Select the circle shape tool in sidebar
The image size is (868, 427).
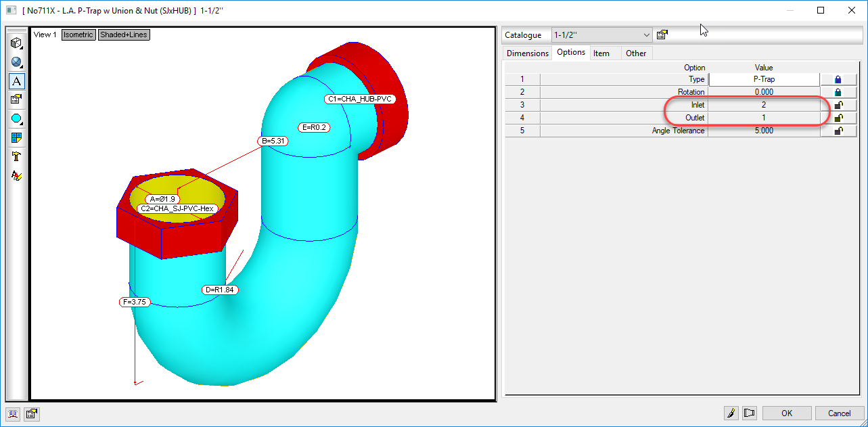point(16,118)
